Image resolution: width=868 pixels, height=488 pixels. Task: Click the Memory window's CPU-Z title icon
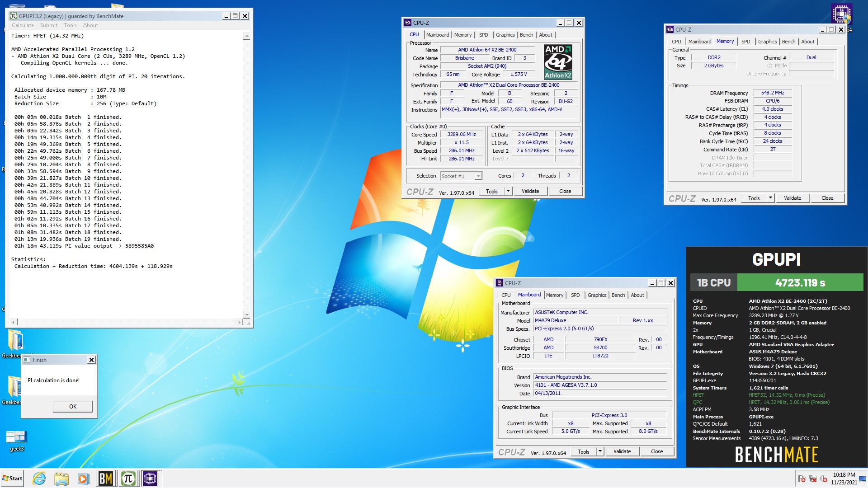[670, 29]
